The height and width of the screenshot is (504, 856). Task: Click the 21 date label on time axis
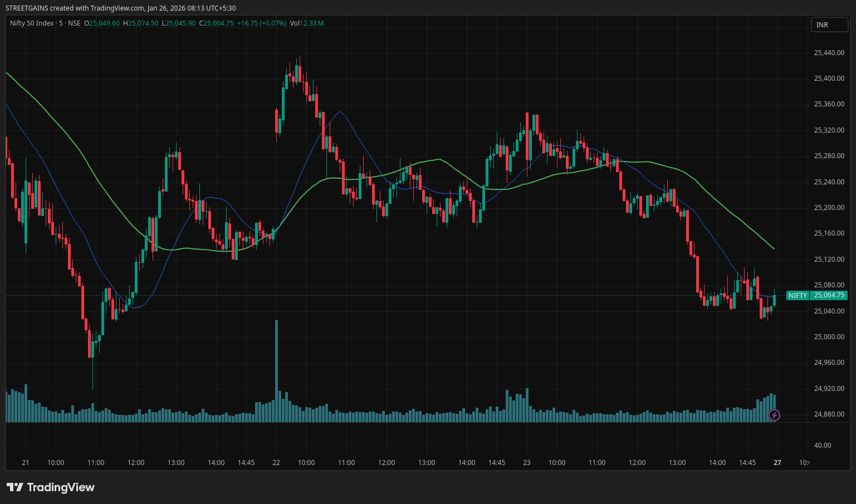26,463
